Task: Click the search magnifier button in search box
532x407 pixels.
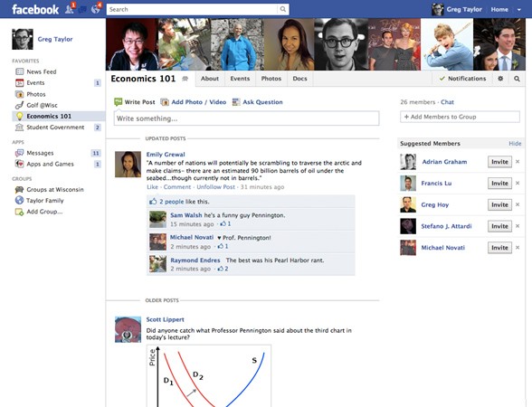Action: pyautogui.click(x=283, y=9)
